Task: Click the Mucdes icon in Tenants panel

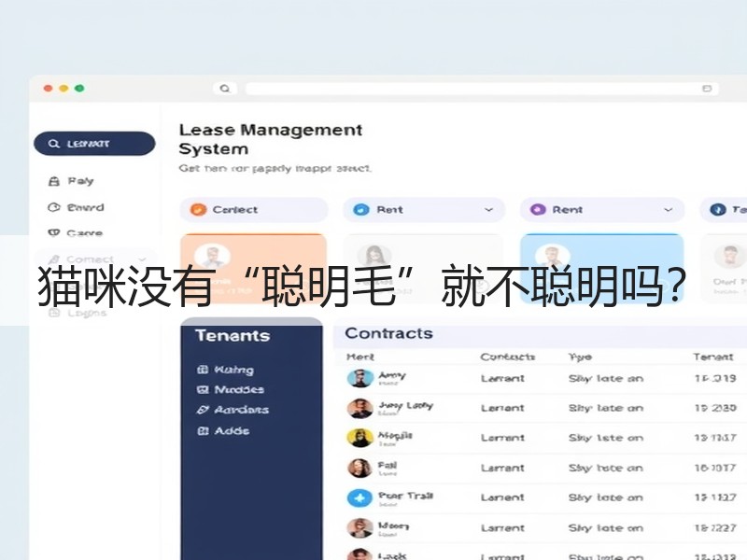Action: click(203, 389)
